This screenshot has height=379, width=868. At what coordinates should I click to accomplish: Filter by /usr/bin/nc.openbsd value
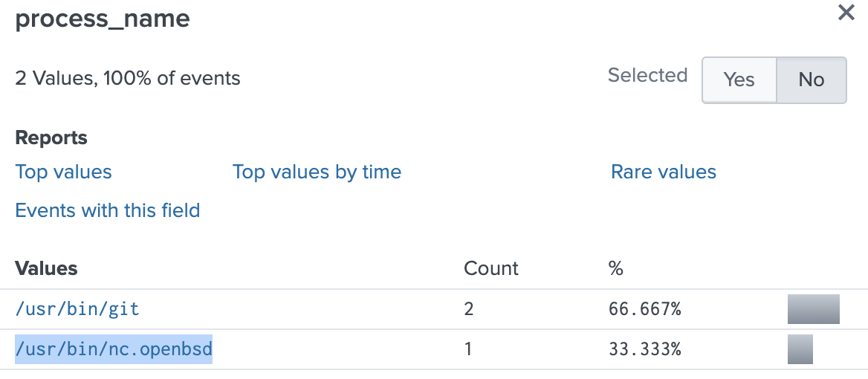[x=114, y=350]
